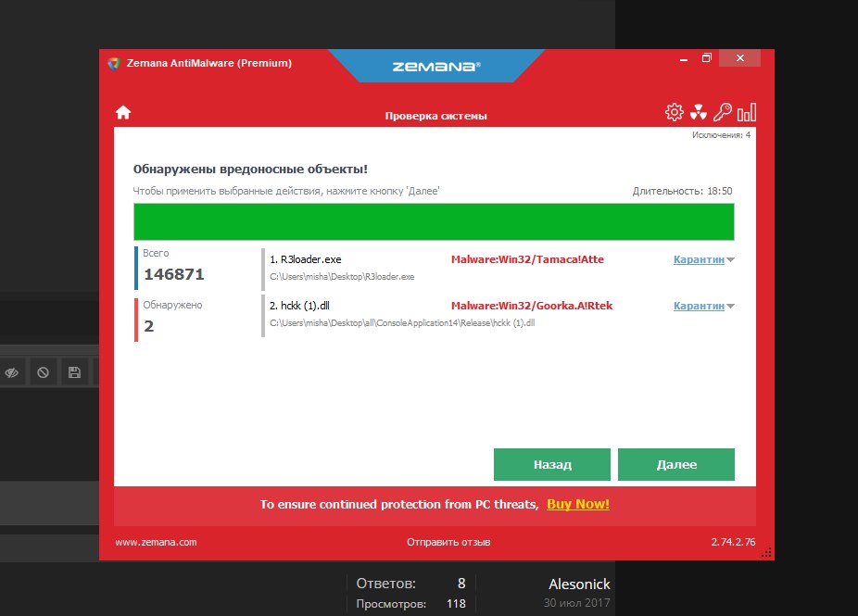The height and width of the screenshot is (616, 858).
Task: Click the Назад button
Action: [552, 464]
